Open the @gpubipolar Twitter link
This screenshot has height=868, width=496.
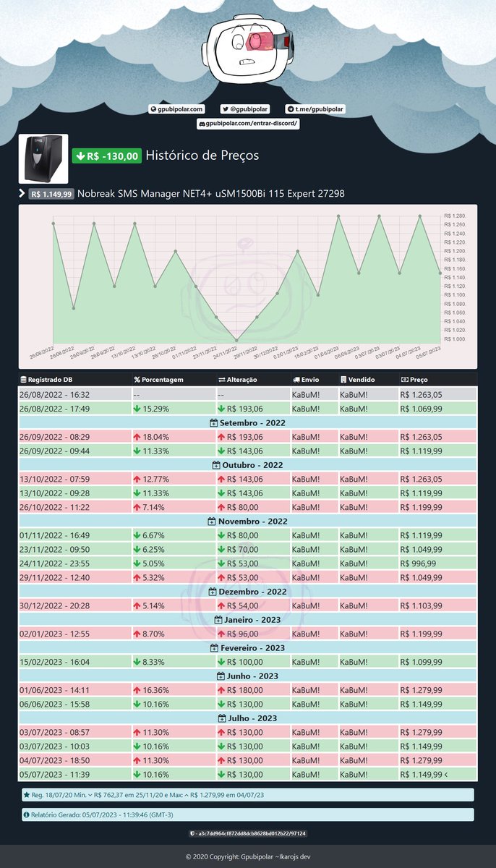pos(244,109)
